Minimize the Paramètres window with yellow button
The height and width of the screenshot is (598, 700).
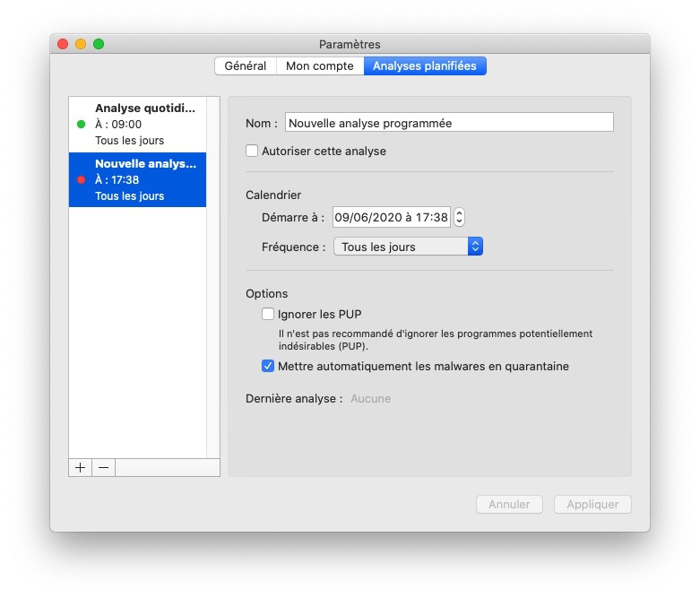click(81, 44)
